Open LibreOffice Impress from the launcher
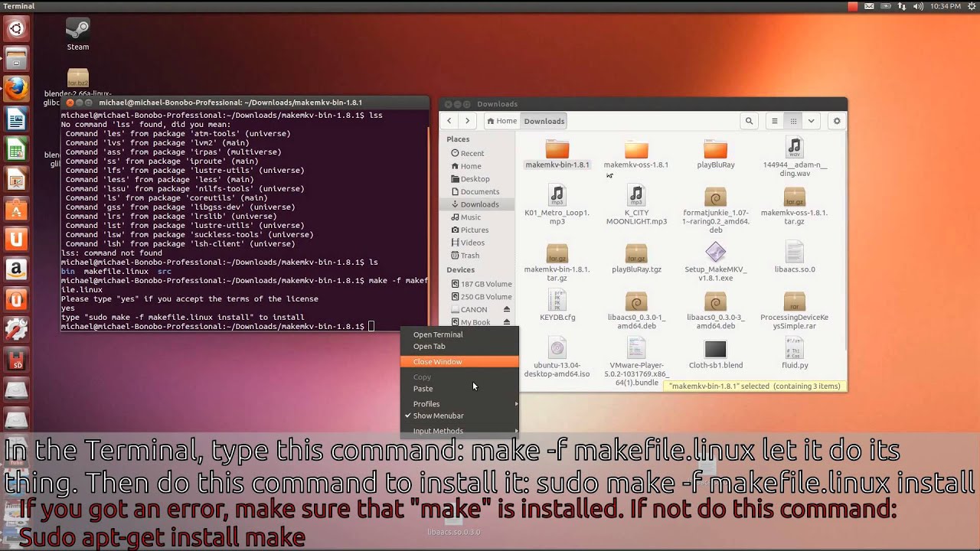The image size is (980, 551). point(16,179)
